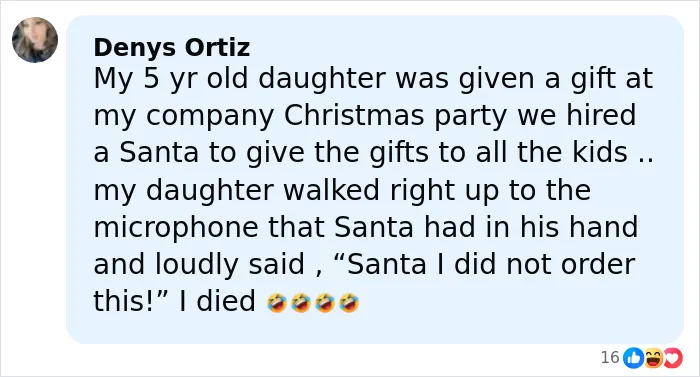The height and width of the screenshot is (377, 700).
Task: Click the word "Christmas" in the comment
Action: 354,115
